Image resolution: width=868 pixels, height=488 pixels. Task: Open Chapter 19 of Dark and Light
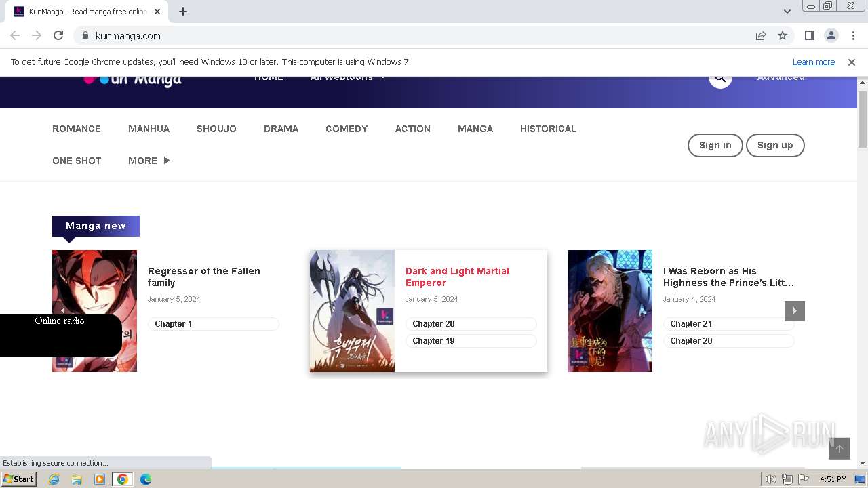[471, 341]
